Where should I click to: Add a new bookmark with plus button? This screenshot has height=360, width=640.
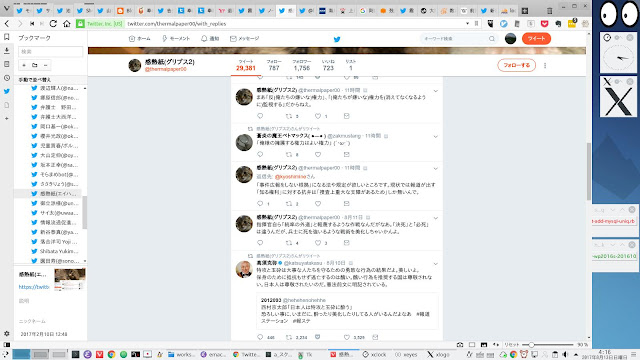click(24, 65)
